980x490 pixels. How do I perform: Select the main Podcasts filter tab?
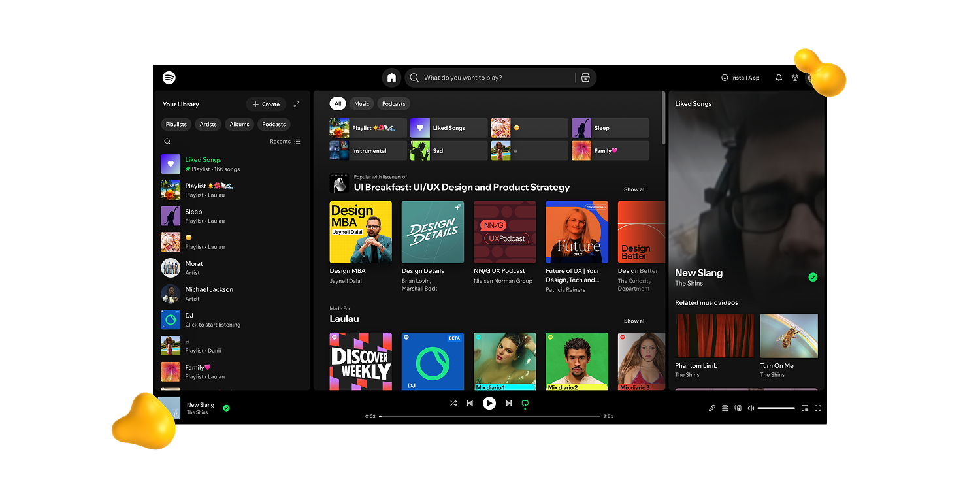point(394,103)
